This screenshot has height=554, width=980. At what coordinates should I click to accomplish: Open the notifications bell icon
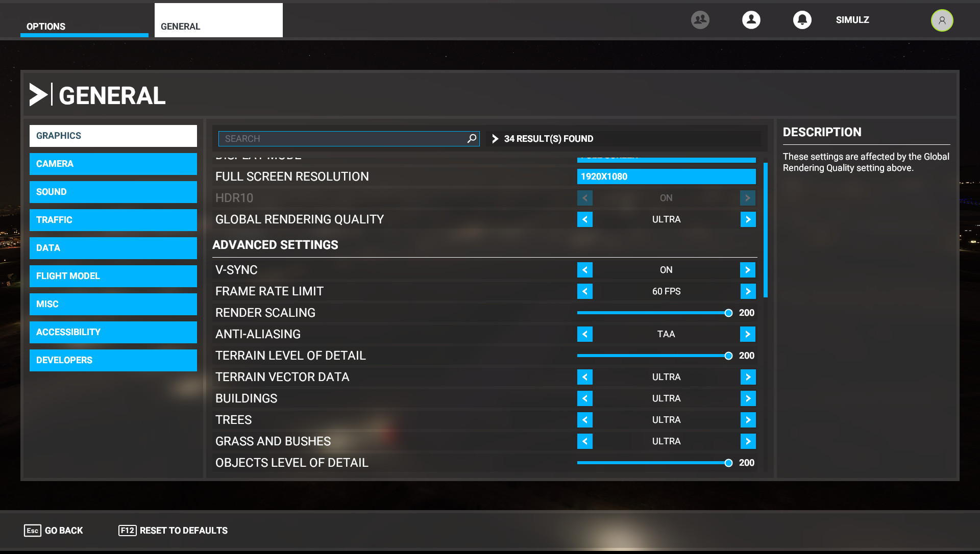click(802, 20)
